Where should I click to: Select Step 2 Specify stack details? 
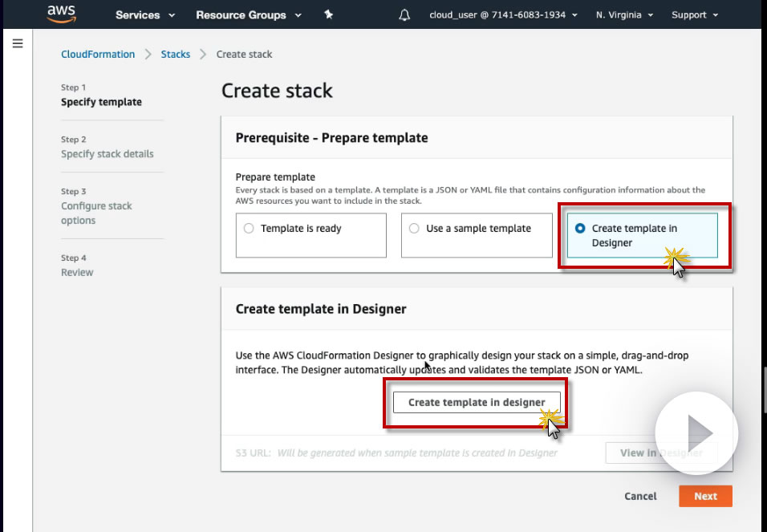pos(107,154)
